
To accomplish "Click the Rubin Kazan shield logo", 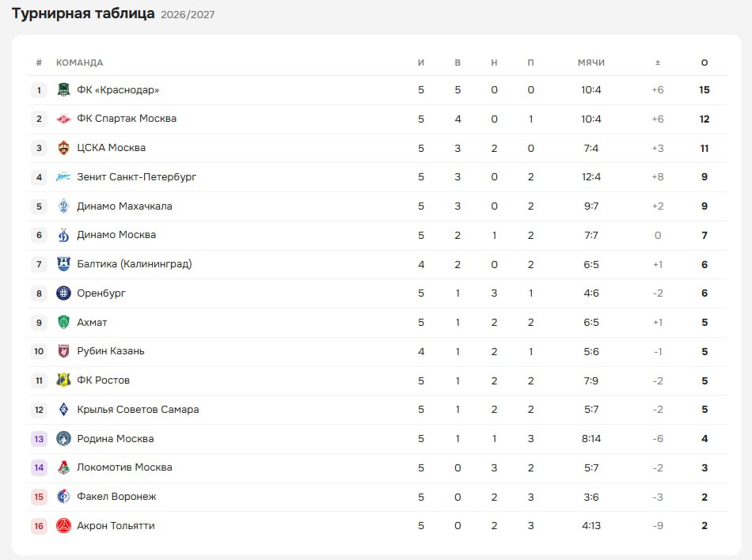I will (x=63, y=351).
